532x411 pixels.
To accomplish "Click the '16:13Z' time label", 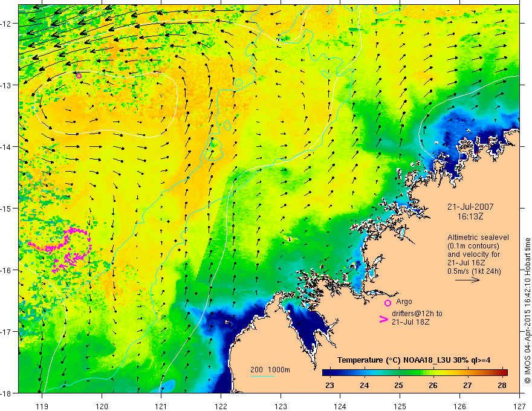I will (x=470, y=216).
